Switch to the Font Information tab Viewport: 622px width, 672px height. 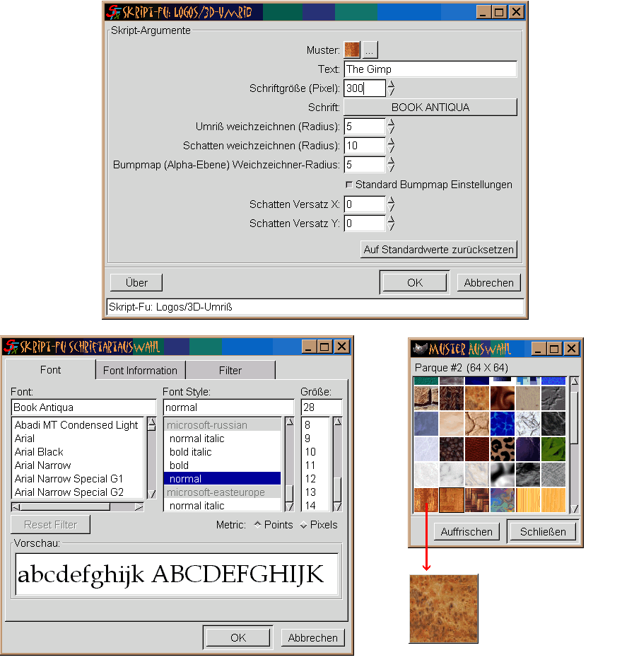click(x=140, y=370)
